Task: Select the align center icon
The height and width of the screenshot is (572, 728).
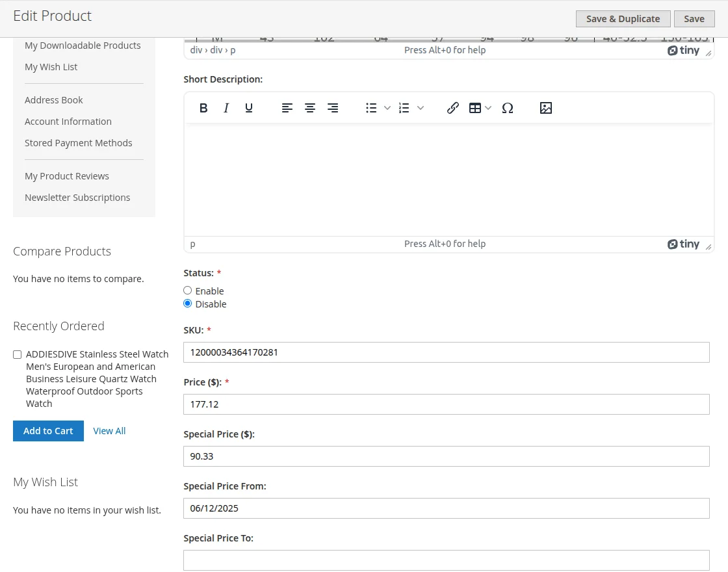Action: coord(310,108)
